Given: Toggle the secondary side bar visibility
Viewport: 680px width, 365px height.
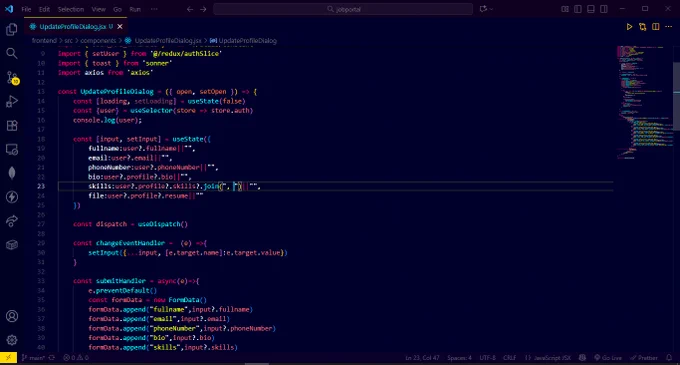Looking at the screenshot, I should 604,9.
